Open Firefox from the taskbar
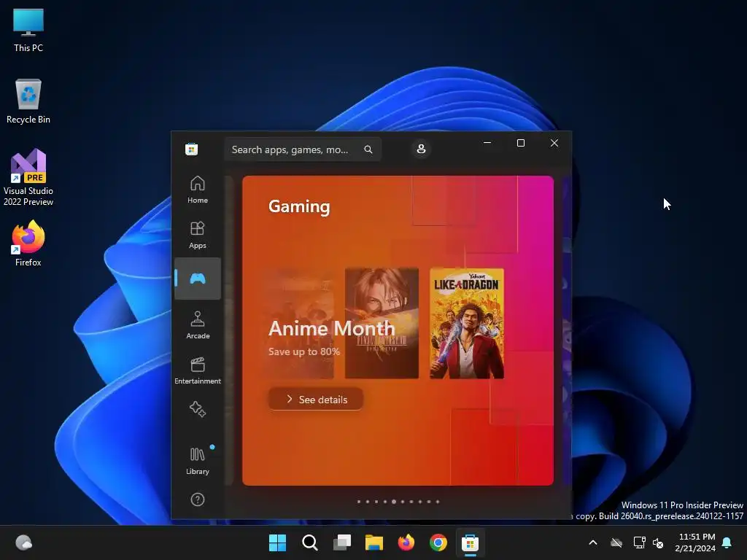The height and width of the screenshot is (560, 747). pyautogui.click(x=406, y=542)
